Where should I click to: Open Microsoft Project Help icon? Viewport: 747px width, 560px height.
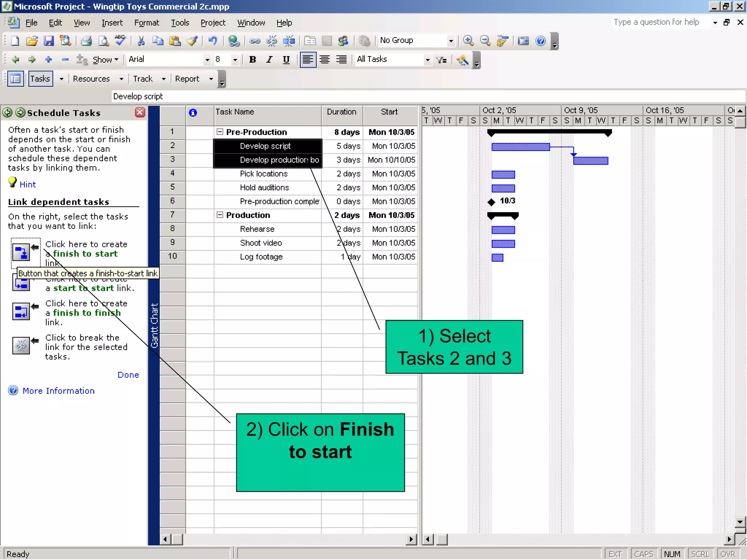541,41
